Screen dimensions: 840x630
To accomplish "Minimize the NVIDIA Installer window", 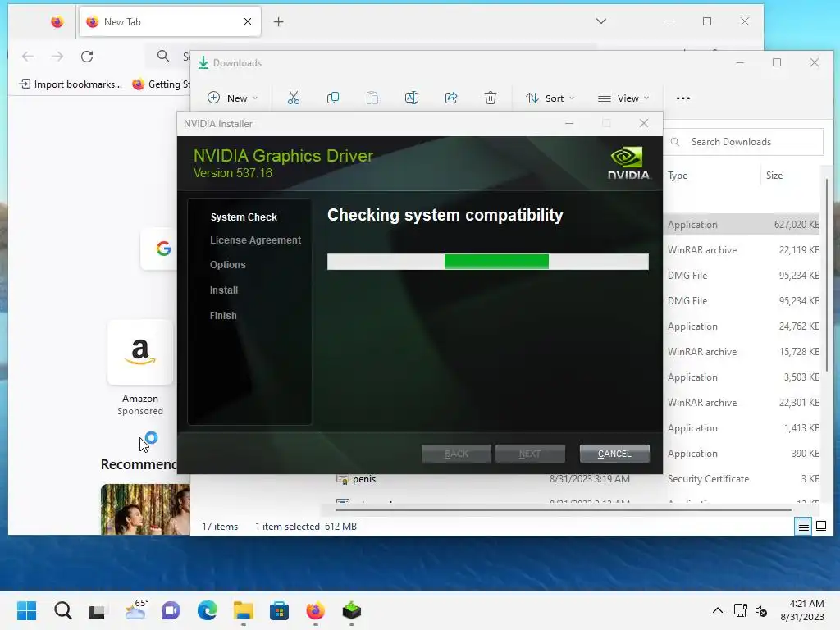I will [569, 124].
